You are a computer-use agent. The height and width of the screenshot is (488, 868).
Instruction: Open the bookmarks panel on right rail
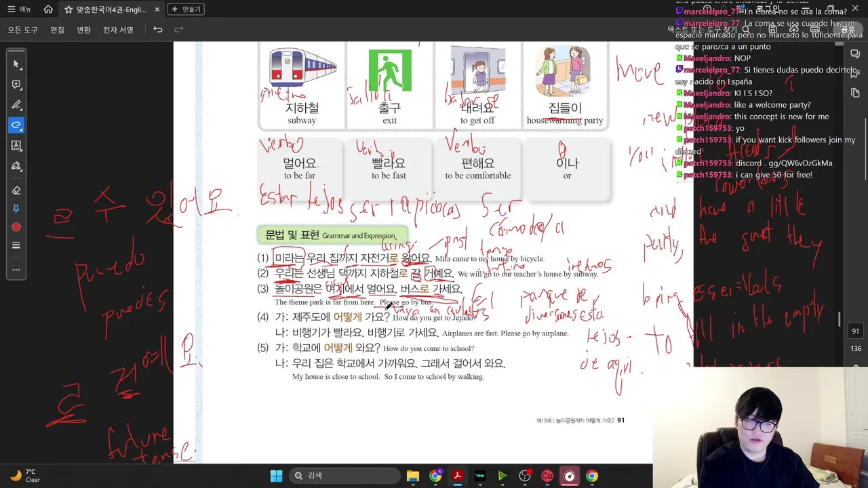(855, 73)
